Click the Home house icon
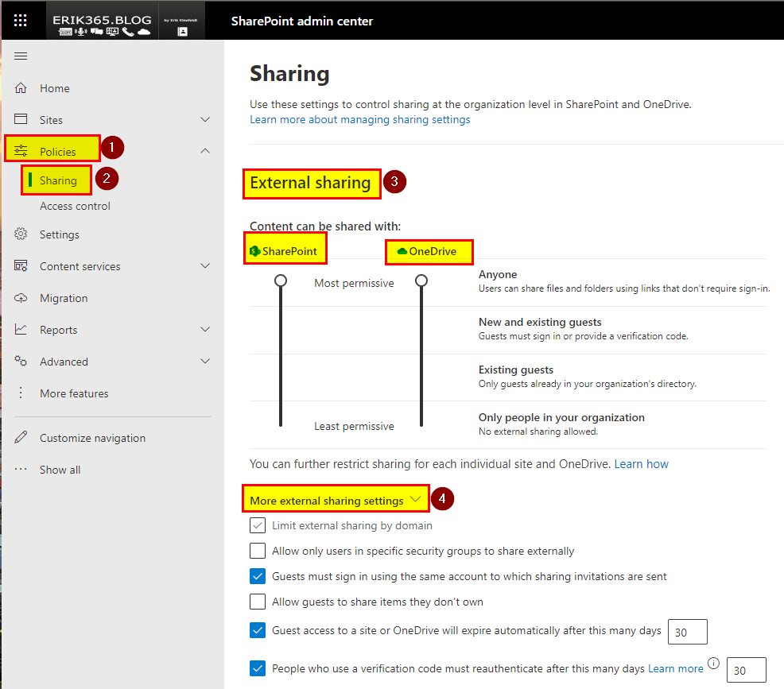Image resolution: width=784 pixels, height=689 pixels. [x=21, y=88]
